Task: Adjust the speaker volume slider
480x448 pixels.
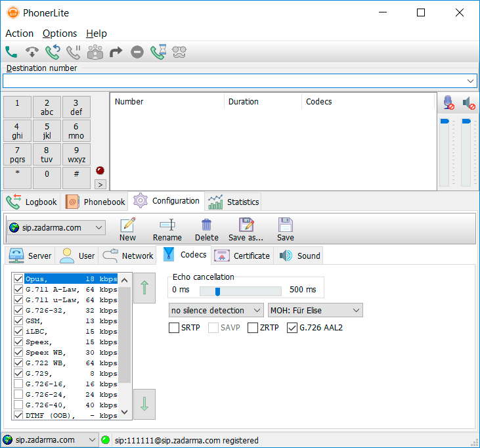Action: (466, 122)
